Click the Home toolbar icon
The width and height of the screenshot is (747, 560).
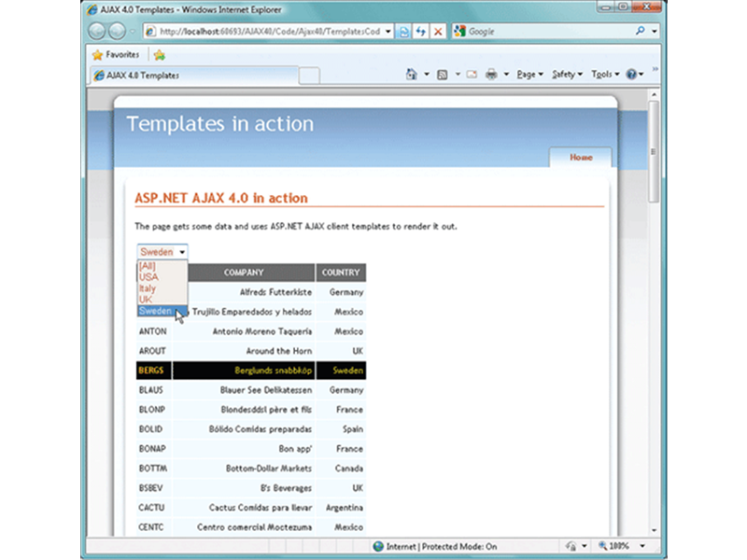(411, 75)
